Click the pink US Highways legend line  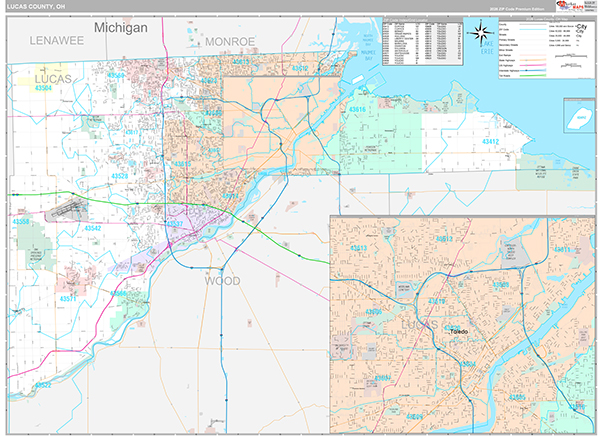pyautogui.click(x=532, y=65)
